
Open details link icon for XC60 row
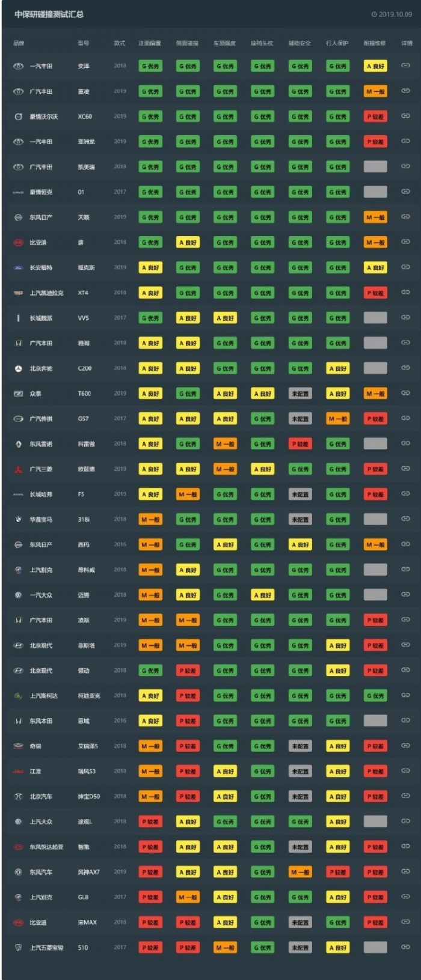pyautogui.click(x=405, y=116)
